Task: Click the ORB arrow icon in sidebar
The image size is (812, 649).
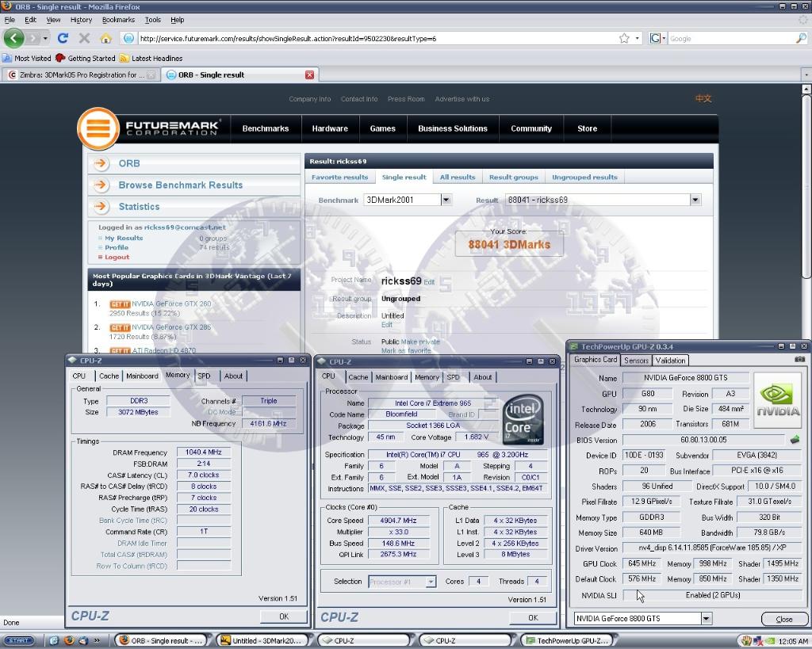Action: 101,163
